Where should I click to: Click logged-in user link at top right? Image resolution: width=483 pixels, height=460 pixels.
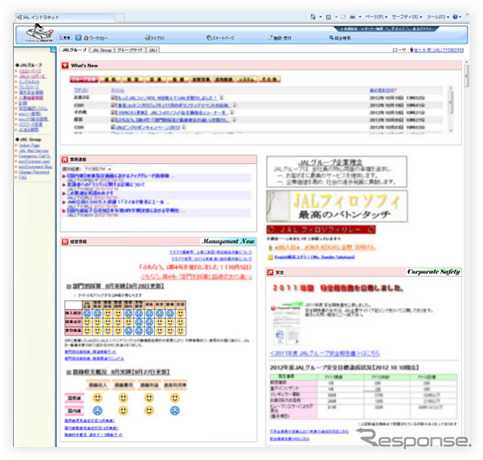439,50
